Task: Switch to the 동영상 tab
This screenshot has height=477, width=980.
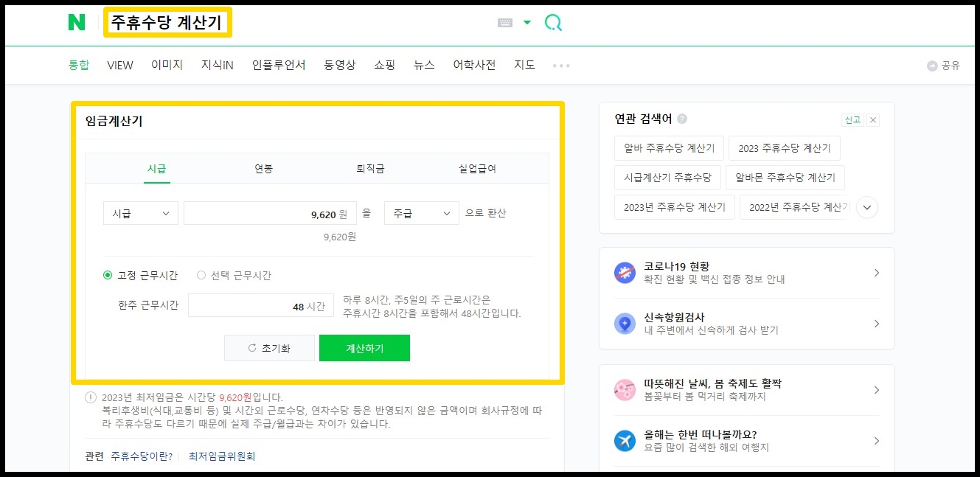Action: click(x=339, y=65)
